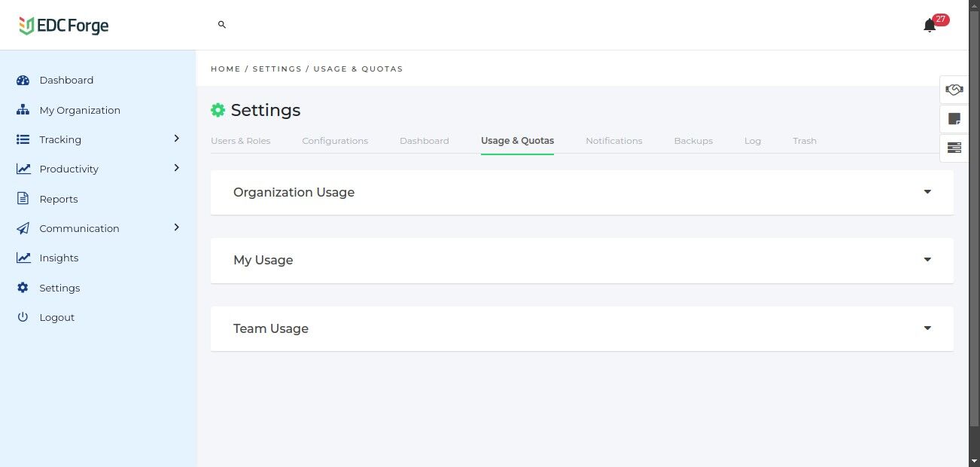
Task: Switch to the Users & Roles tab
Action: [240, 141]
